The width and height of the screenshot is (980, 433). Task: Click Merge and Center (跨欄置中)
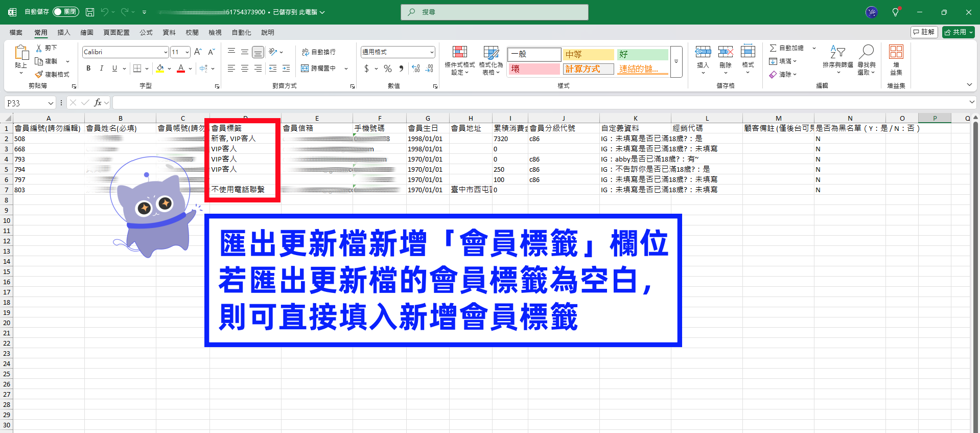pos(318,68)
